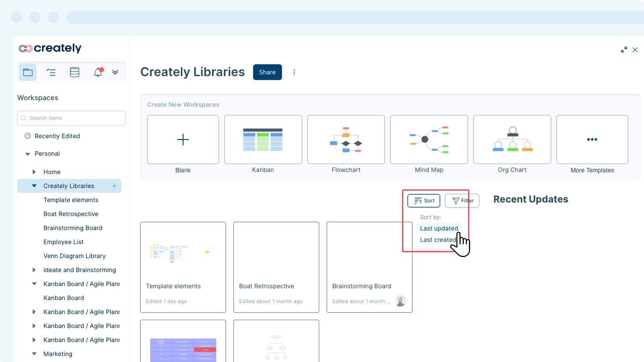This screenshot has width=644, height=362.
Task: Open Boat Retrospective in sidebar
Action: click(x=71, y=214)
